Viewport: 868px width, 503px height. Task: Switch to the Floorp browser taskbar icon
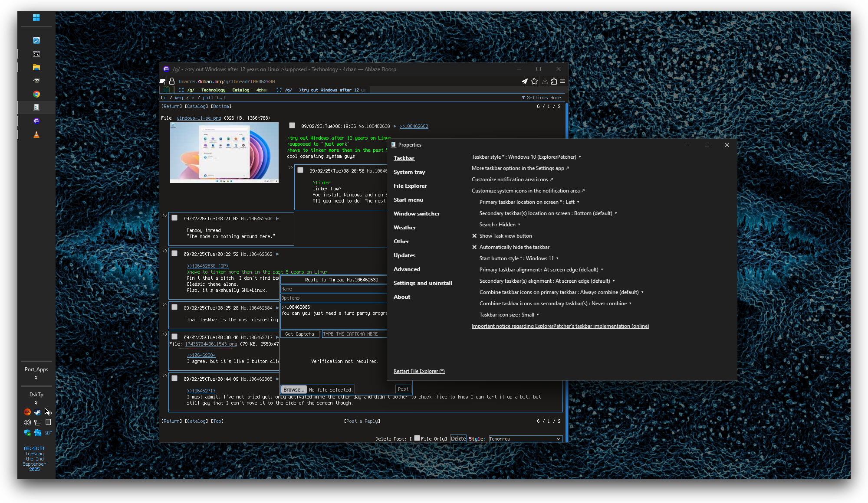(36, 121)
